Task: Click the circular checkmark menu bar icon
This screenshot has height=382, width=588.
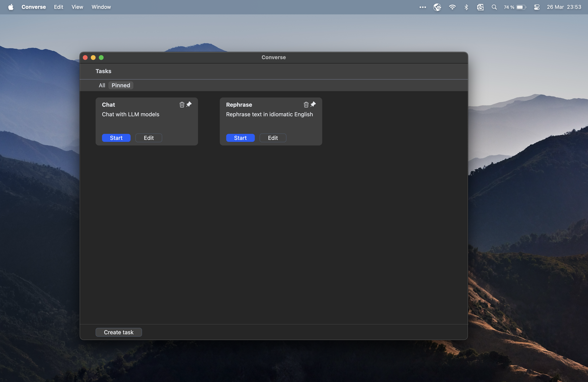Action: 437,7
